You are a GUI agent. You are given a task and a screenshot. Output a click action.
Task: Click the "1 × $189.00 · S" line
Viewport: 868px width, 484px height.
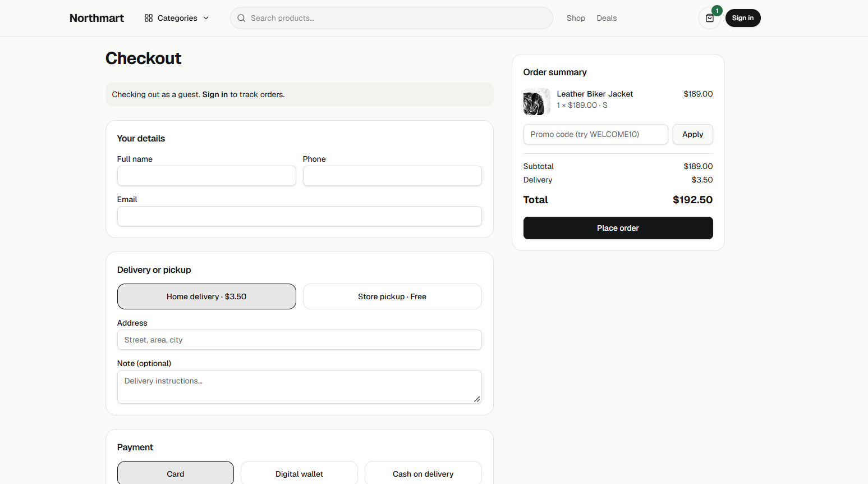click(x=582, y=105)
